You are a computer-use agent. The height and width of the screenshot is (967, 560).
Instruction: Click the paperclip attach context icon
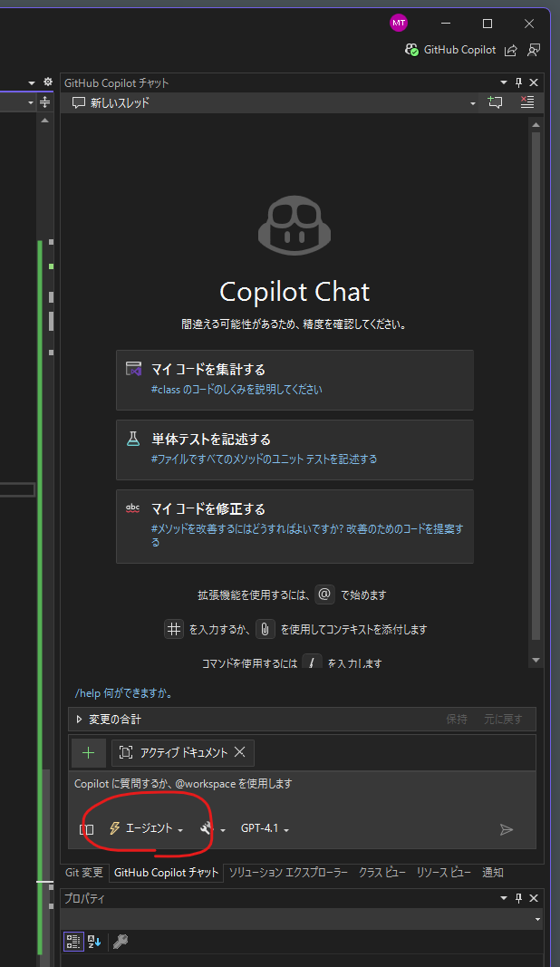(266, 629)
